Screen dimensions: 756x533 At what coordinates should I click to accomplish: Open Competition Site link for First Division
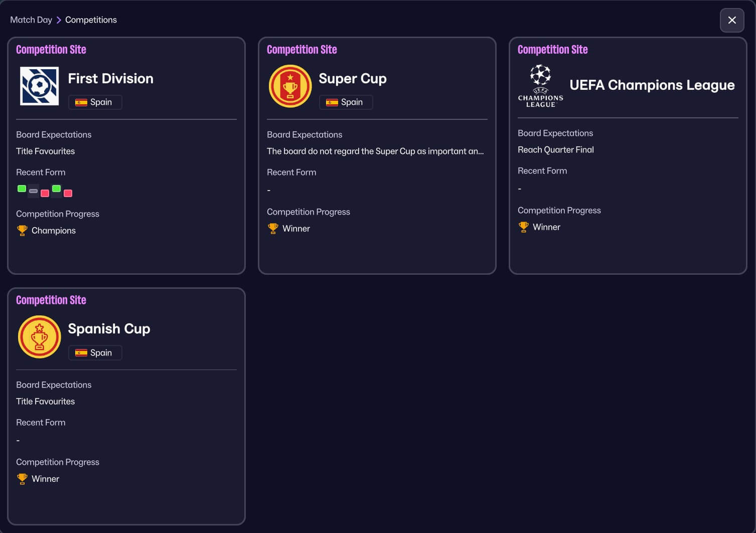pyautogui.click(x=51, y=50)
